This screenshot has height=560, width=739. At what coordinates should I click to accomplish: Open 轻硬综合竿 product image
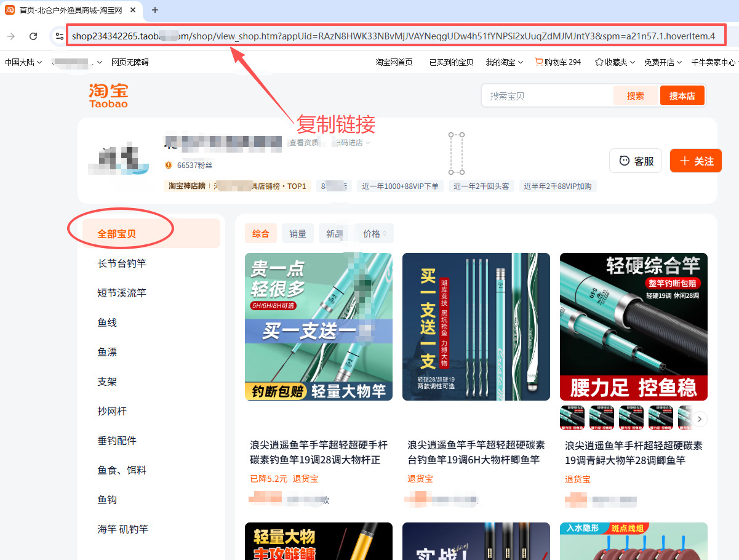coord(634,327)
